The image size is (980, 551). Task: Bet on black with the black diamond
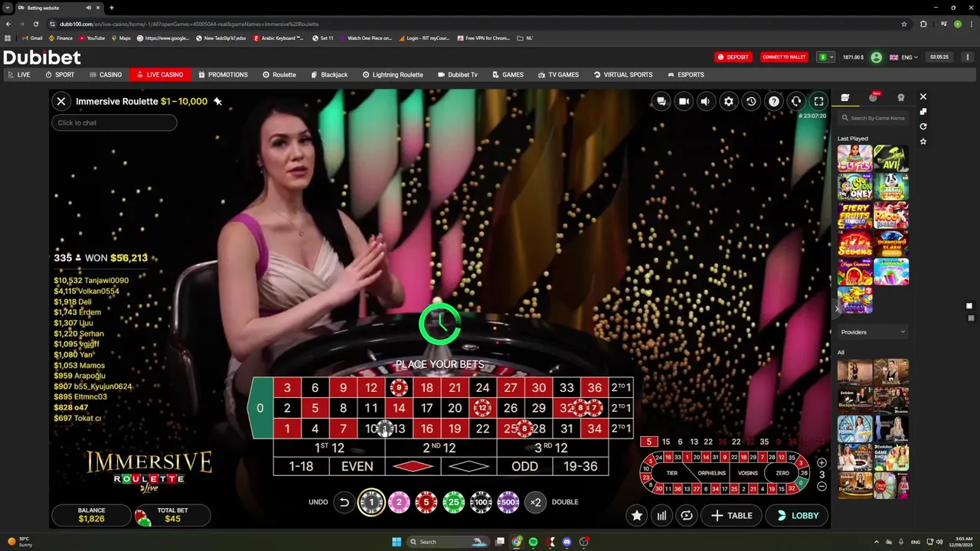(x=469, y=466)
